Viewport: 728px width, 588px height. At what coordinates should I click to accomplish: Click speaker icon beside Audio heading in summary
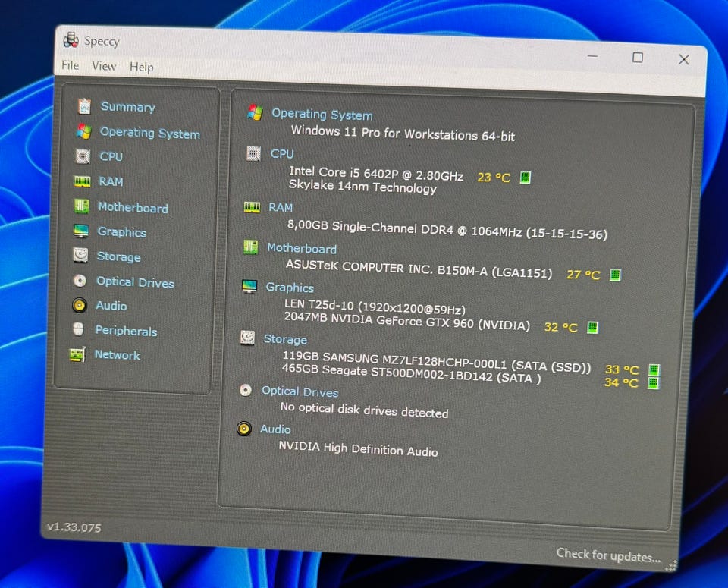(x=244, y=428)
